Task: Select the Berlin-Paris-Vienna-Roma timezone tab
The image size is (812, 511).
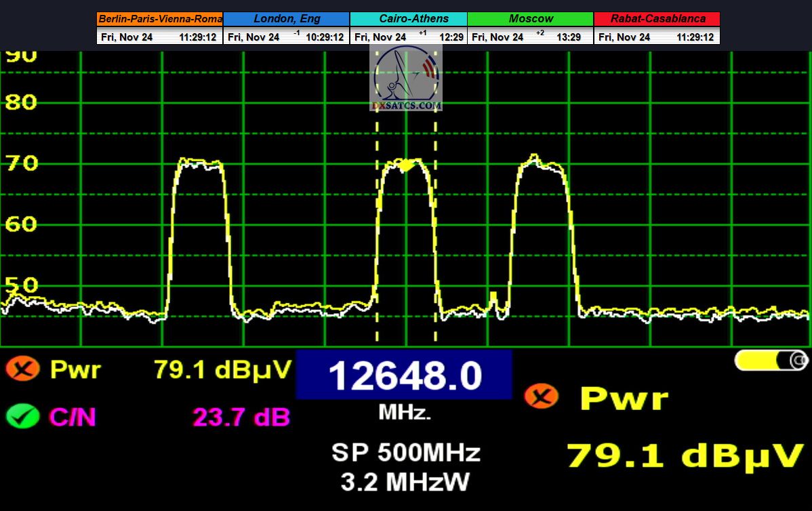Action: tap(160, 19)
